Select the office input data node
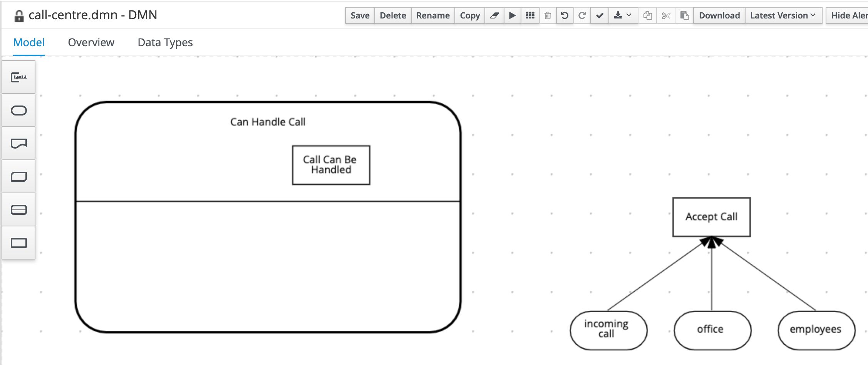This screenshot has height=365, width=868. 712,330
